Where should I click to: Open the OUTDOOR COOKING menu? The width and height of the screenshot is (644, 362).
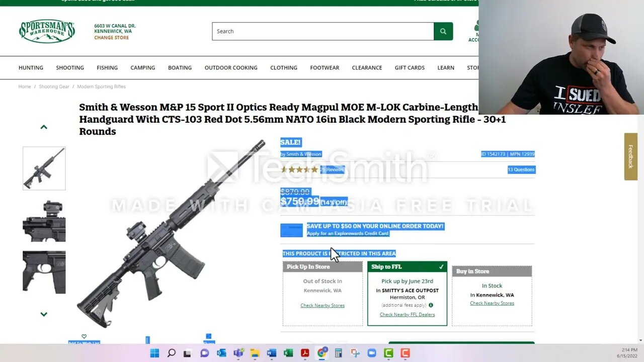tap(231, 68)
